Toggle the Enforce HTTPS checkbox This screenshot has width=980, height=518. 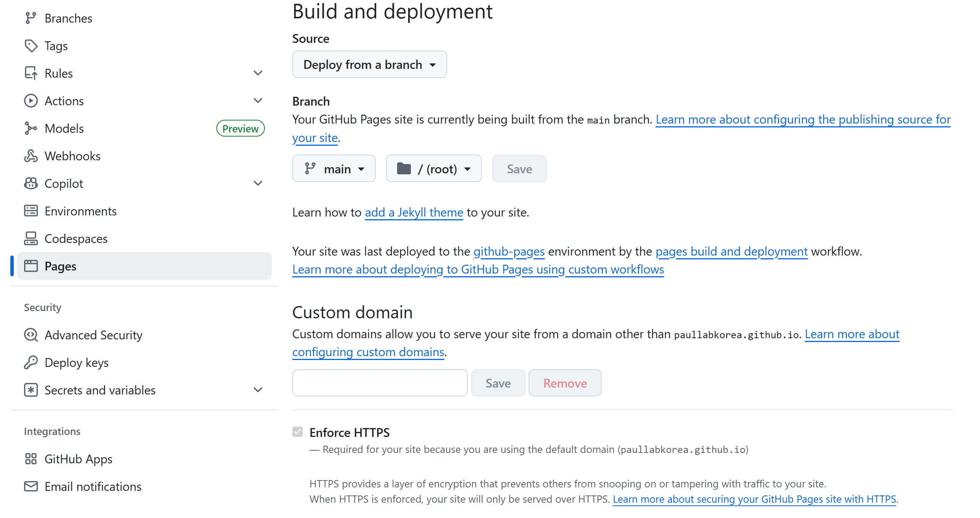tap(297, 432)
